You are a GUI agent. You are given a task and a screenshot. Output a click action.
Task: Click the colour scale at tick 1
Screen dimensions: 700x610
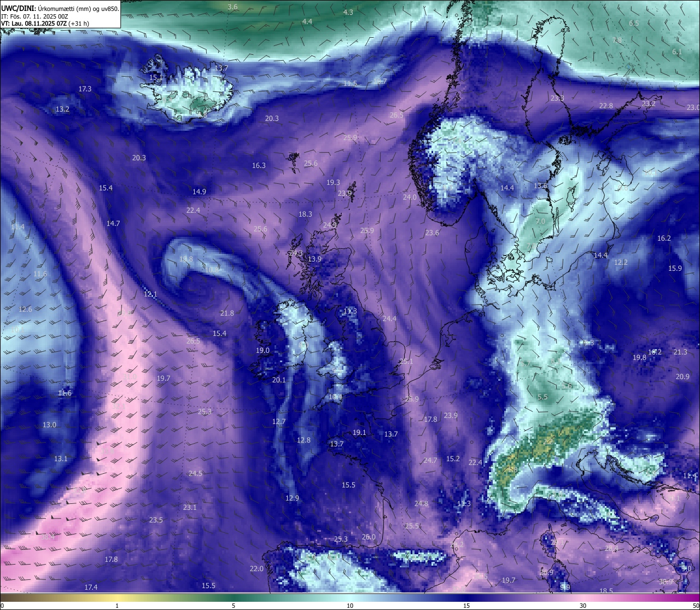pos(117,606)
